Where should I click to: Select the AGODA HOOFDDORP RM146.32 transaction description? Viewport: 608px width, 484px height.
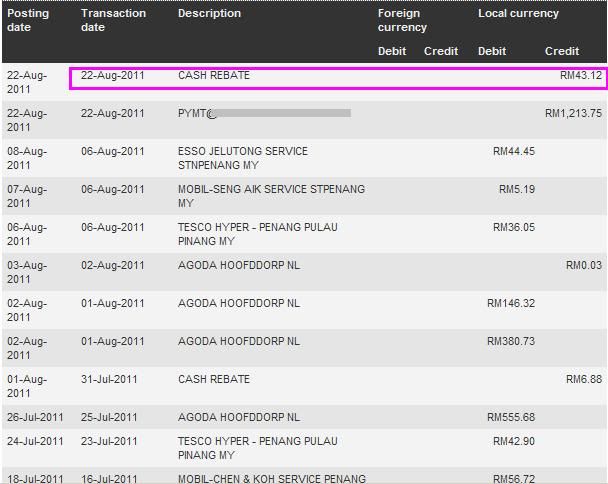(x=238, y=304)
